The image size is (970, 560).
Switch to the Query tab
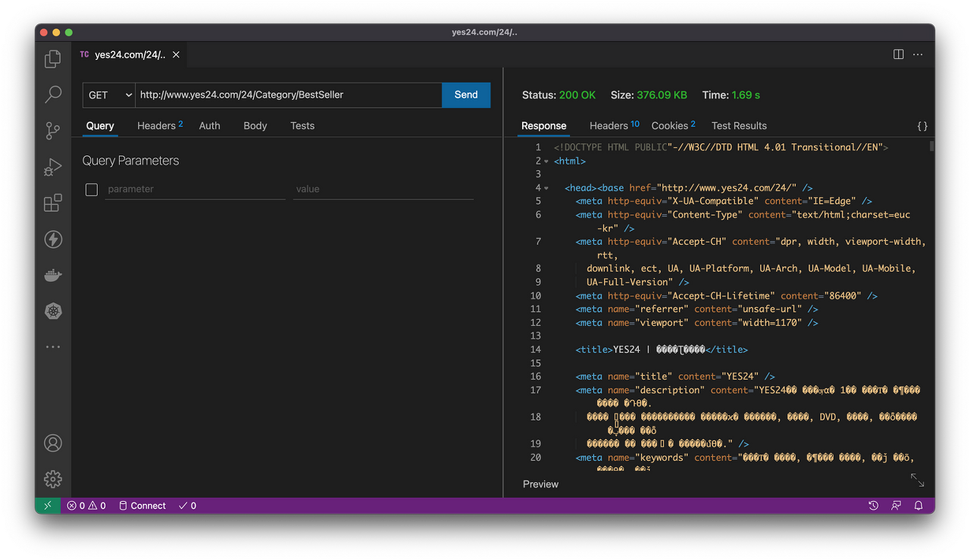pyautogui.click(x=100, y=126)
